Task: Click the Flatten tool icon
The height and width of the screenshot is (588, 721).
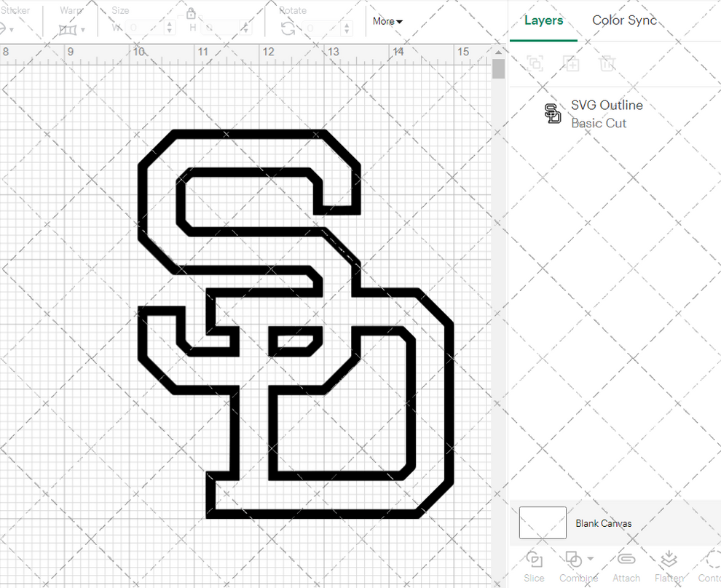Action: (x=669, y=559)
